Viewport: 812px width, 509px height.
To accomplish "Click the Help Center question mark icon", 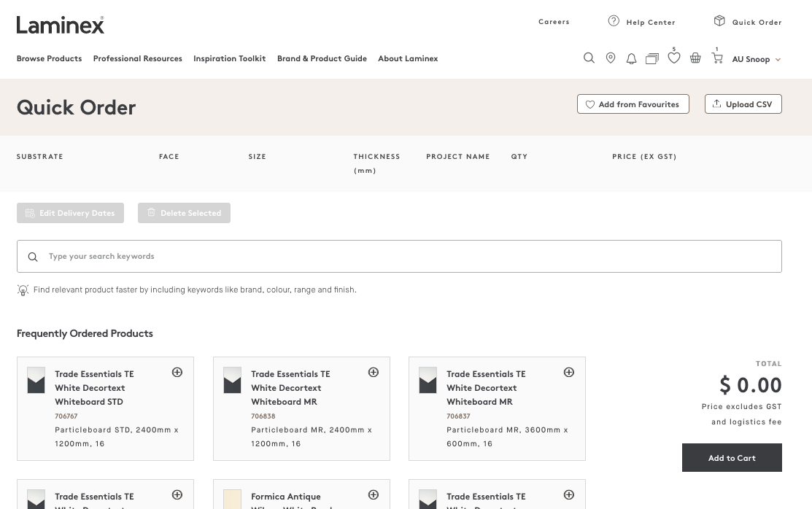I will tap(614, 20).
